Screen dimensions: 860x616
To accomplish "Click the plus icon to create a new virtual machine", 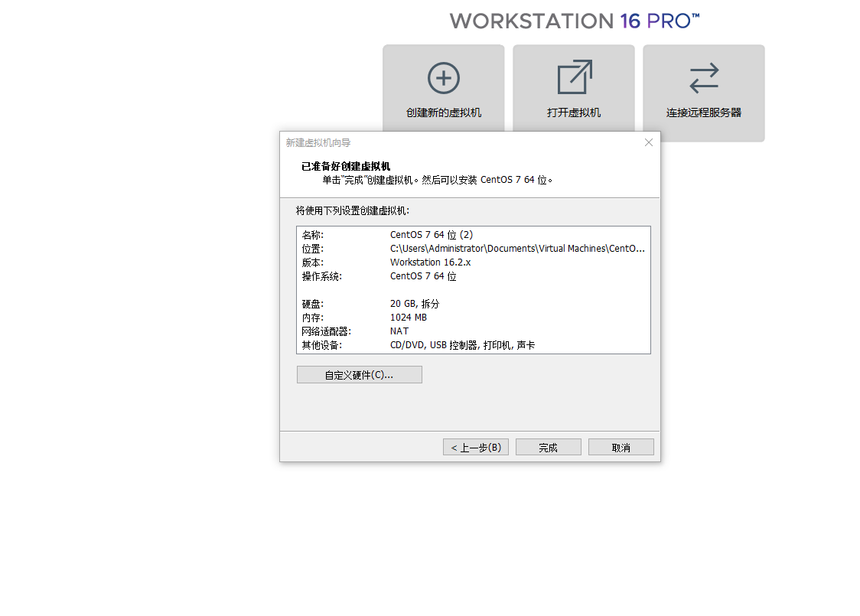I will coord(444,78).
